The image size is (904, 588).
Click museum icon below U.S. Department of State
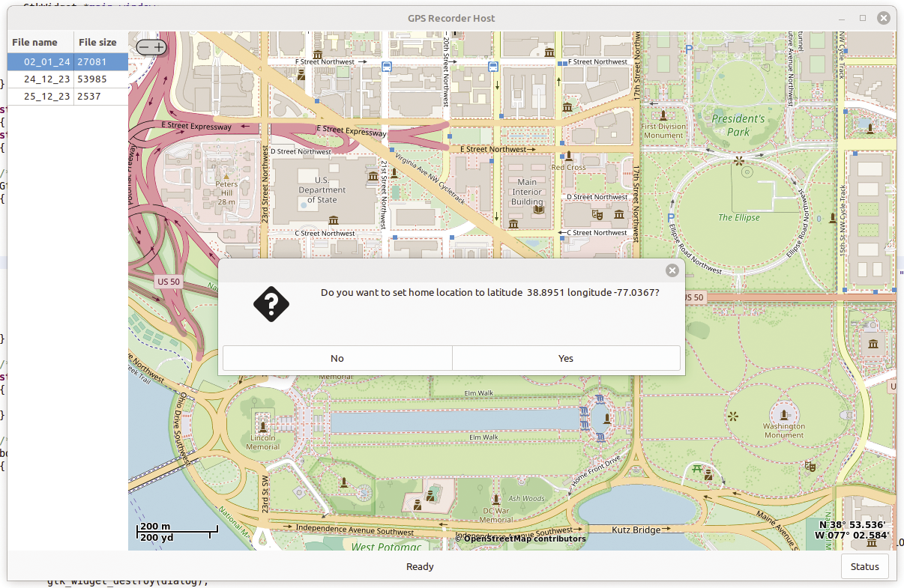(334, 219)
